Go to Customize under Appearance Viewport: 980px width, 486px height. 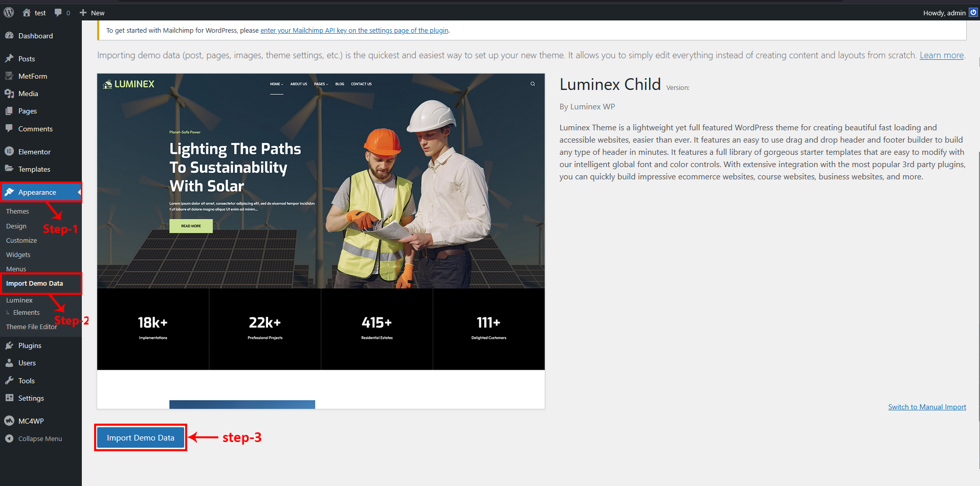point(21,240)
